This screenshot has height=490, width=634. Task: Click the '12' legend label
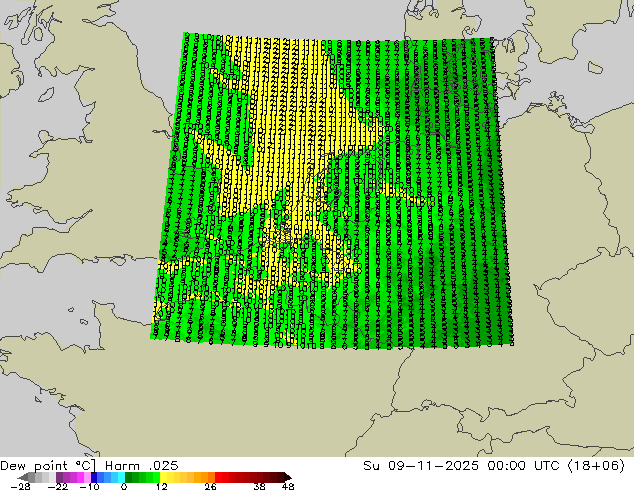(162, 486)
